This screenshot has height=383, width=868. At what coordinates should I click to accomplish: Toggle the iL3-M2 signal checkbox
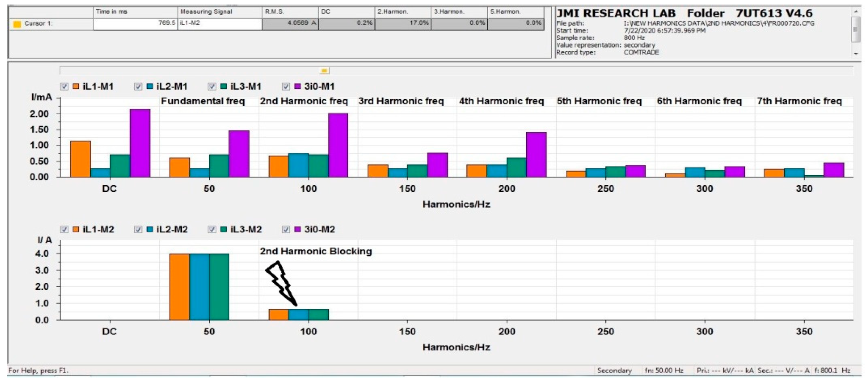212,230
